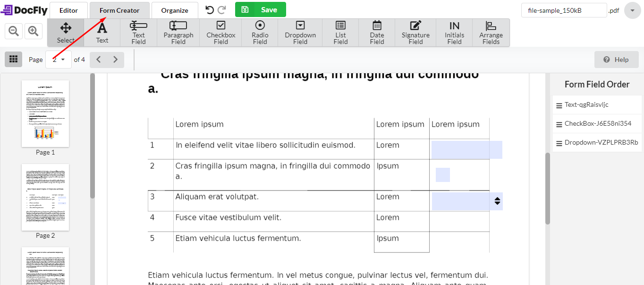Open Help

click(617, 59)
